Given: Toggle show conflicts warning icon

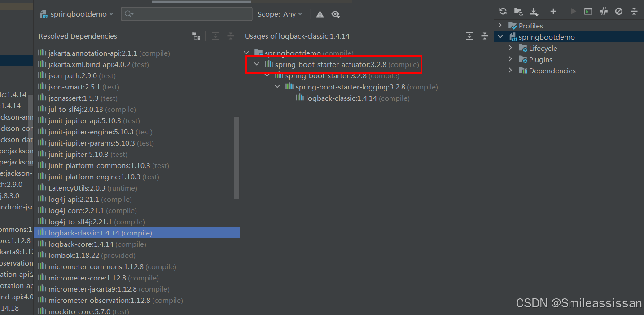Looking at the screenshot, I should pyautogui.click(x=320, y=14).
